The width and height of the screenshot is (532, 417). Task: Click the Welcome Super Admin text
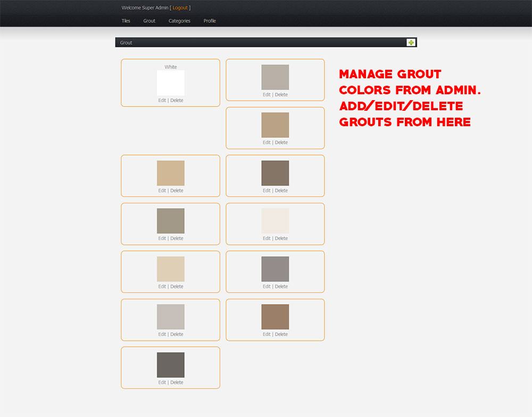tap(145, 8)
